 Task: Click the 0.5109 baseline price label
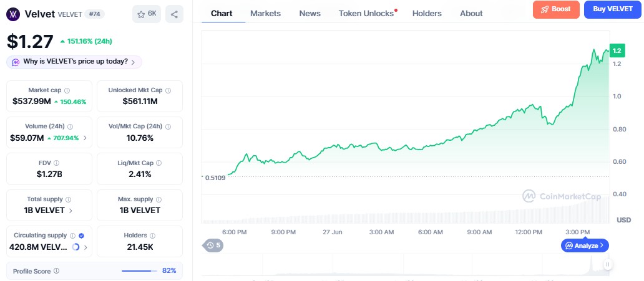coord(215,178)
